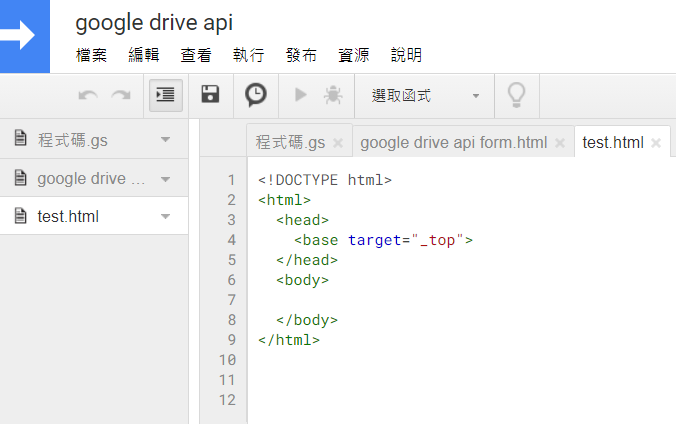The height and width of the screenshot is (424, 676).
Task: Click the undo arrow icon
Action: click(88, 95)
